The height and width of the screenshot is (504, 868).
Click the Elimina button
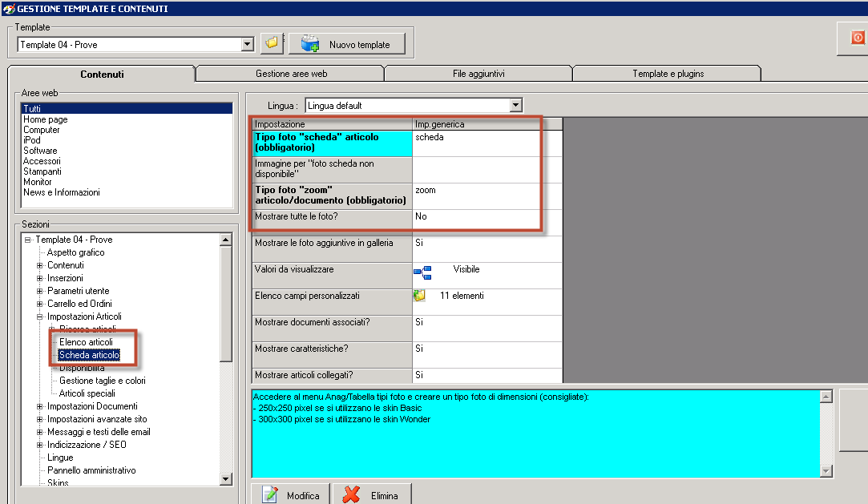coord(372,494)
